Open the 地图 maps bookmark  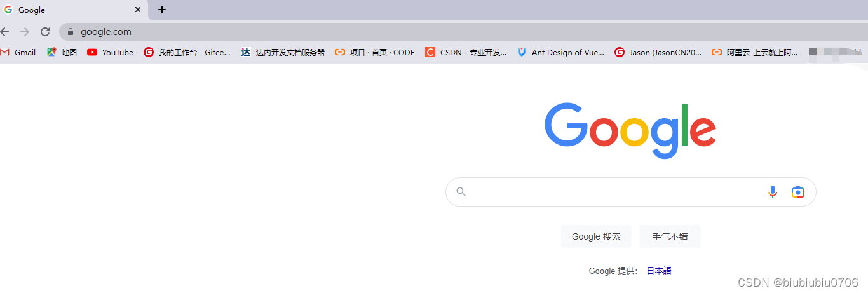pyautogui.click(x=62, y=53)
